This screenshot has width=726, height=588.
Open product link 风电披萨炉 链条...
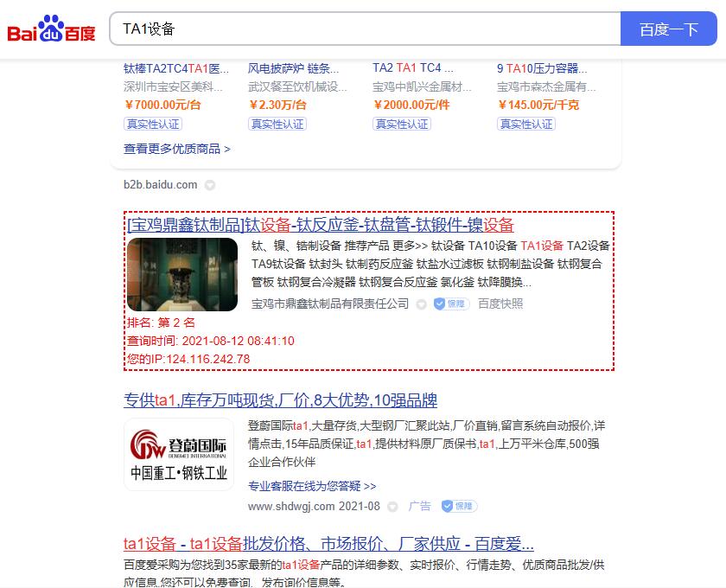point(294,68)
